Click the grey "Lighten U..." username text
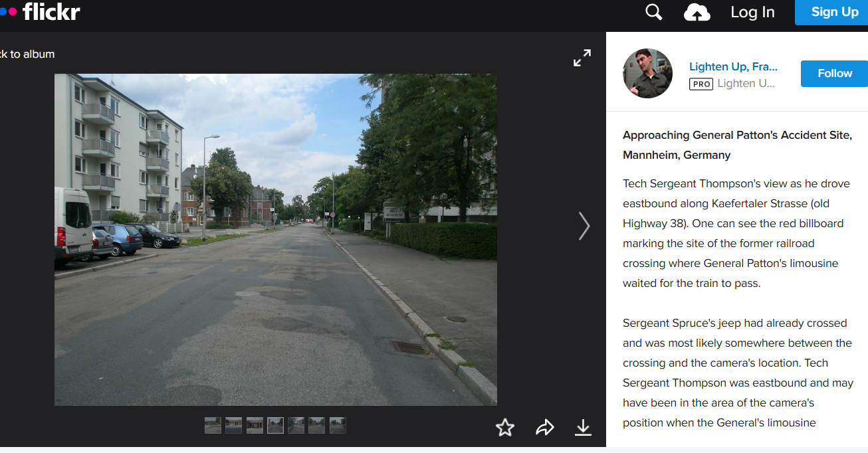This screenshot has width=868, height=453. coord(746,84)
